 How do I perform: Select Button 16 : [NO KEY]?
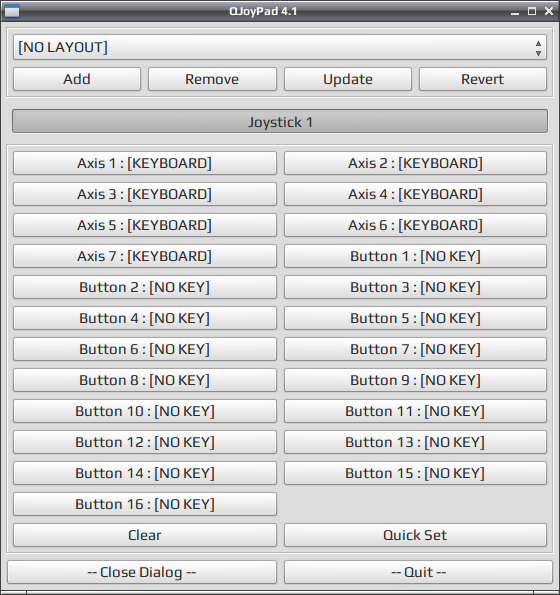pyautogui.click(x=145, y=504)
